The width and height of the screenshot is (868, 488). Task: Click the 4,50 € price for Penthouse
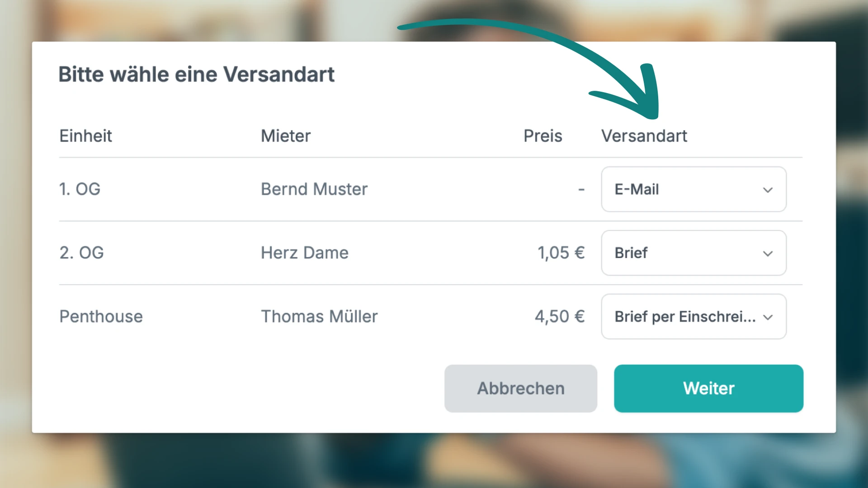click(x=560, y=317)
